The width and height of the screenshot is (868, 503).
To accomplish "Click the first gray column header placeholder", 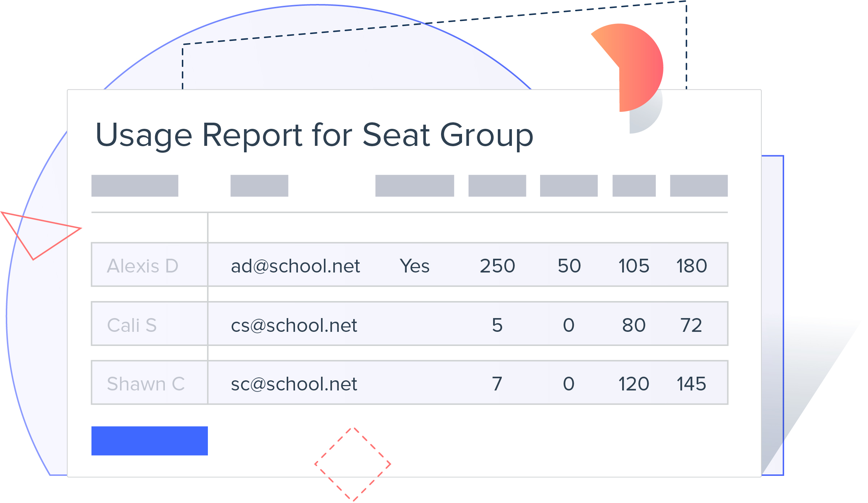I will click(x=134, y=186).
